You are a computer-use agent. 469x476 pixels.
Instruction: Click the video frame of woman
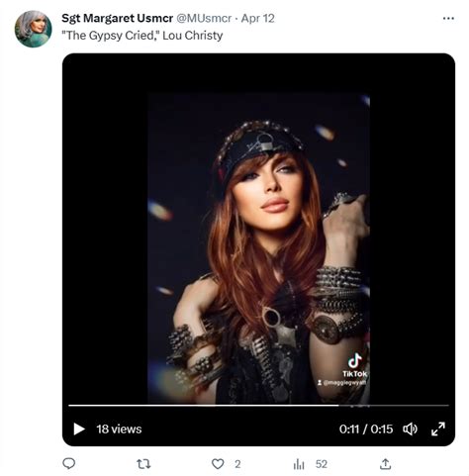coord(258,248)
